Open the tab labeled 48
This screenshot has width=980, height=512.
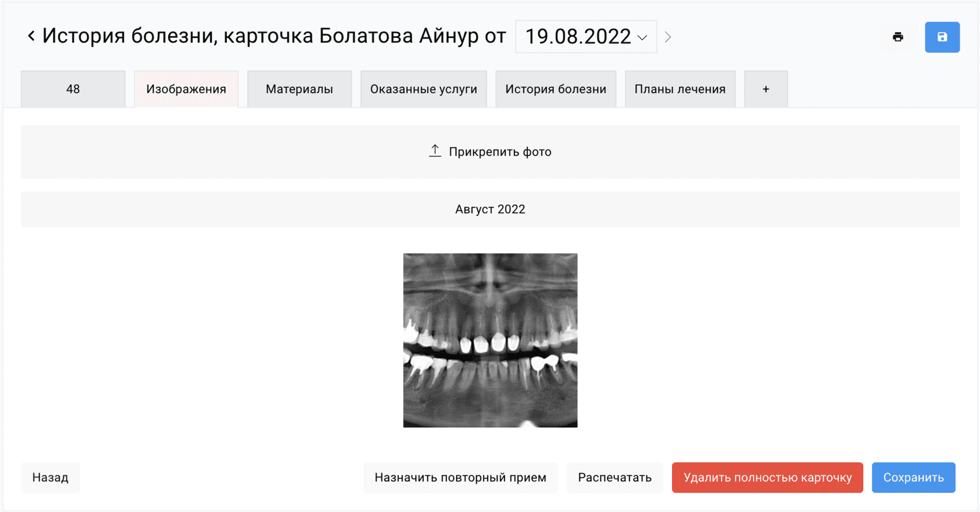click(73, 89)
